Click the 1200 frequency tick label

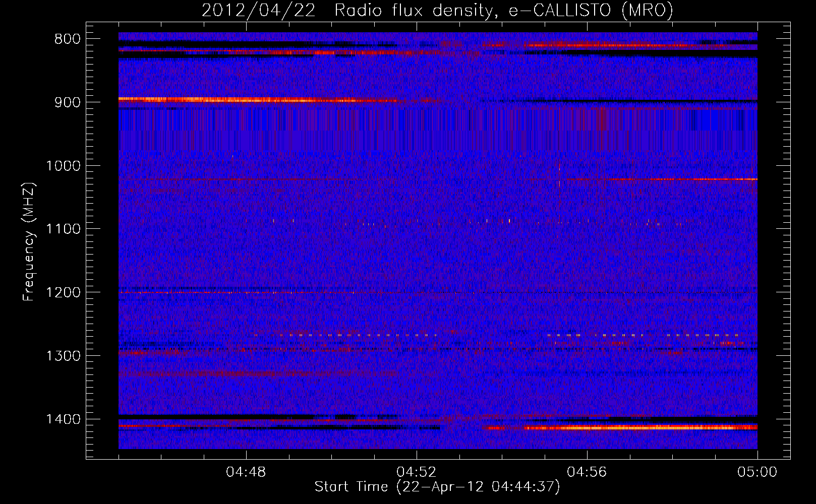click(x=63, y=293)
